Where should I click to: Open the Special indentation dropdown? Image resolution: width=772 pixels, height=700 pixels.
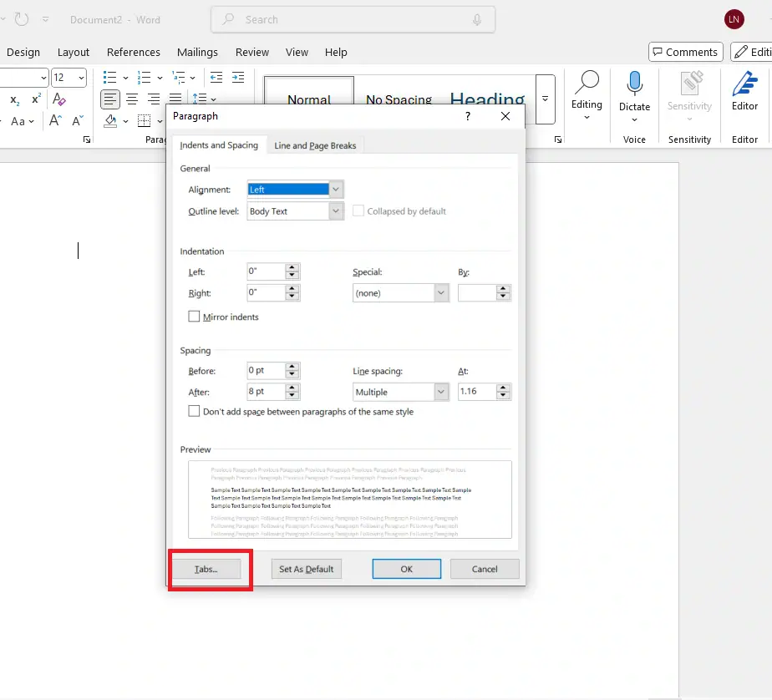click(441, 293)
